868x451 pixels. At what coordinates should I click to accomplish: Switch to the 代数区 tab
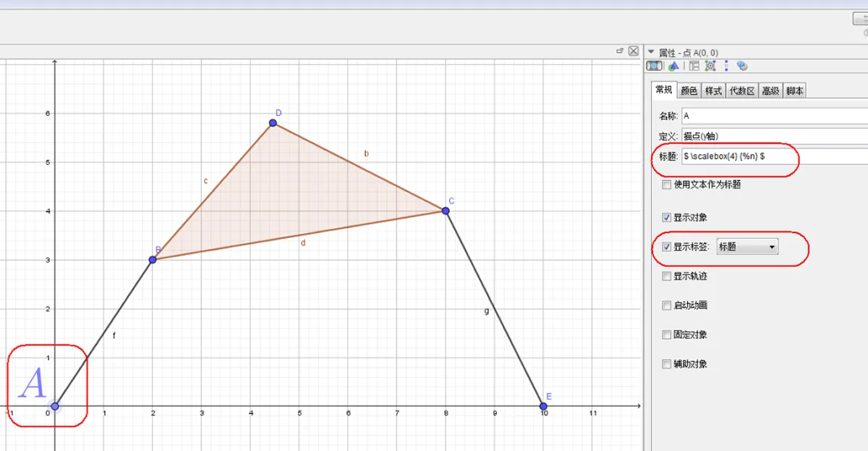pos(741,90)
